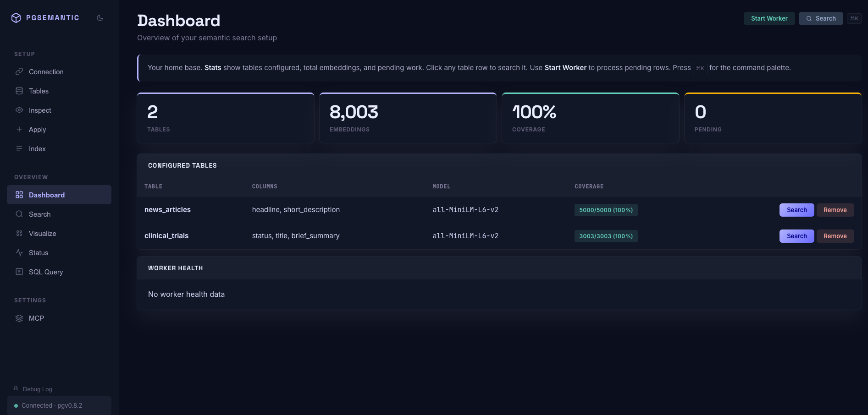The image size is (868, 415).
Task: Open the Search dialog in header
Action: point(821,18)
